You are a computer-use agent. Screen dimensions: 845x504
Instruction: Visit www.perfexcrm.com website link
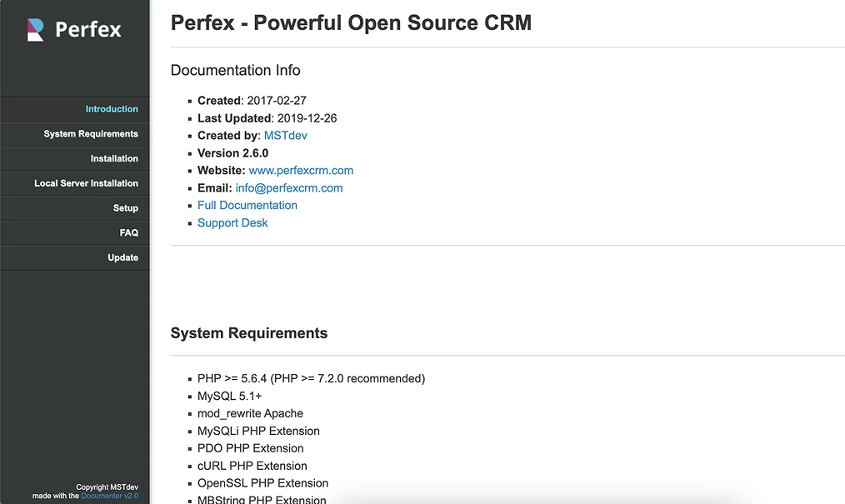pos(301,171)
